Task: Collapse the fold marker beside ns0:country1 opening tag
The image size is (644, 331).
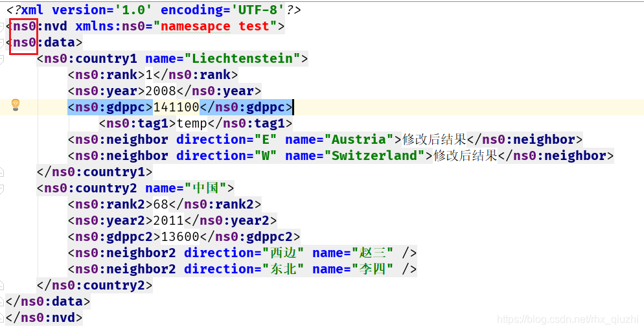Action: point(2,59)
